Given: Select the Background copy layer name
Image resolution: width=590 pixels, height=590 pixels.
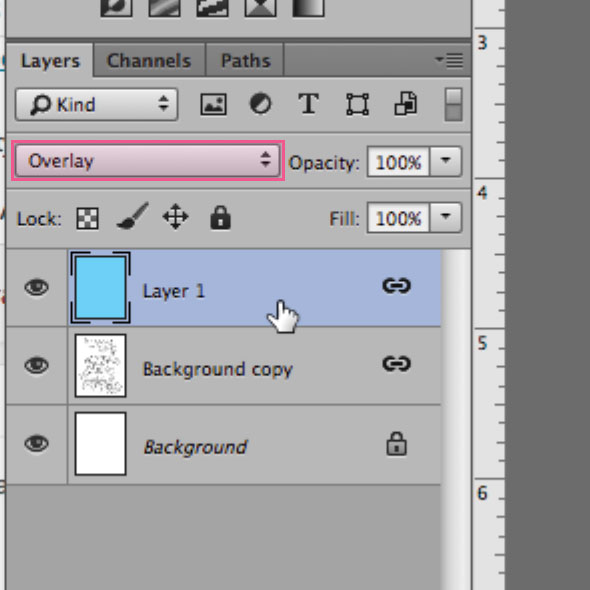Looking at the screenshot, I should pyautogui.click(x=218, y=370).
